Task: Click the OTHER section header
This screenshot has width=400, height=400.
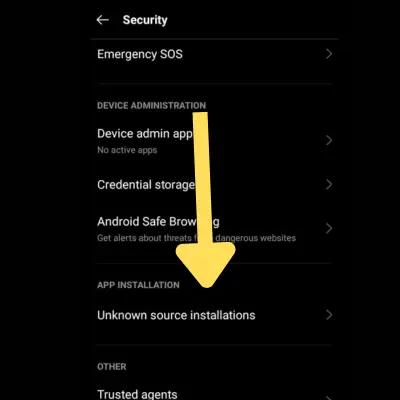Action: tap(112, 367)
